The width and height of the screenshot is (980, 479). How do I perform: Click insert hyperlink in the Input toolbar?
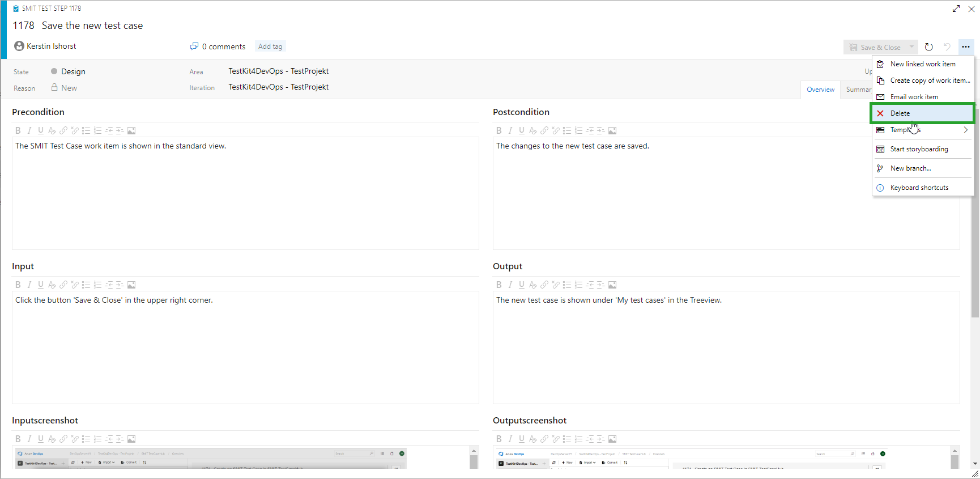[x=63, y=285]
